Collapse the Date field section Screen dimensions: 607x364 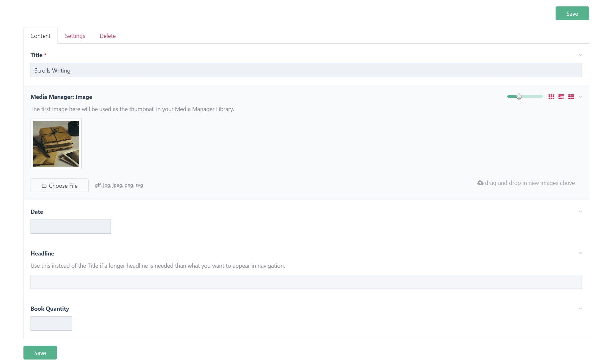point(580,212)
